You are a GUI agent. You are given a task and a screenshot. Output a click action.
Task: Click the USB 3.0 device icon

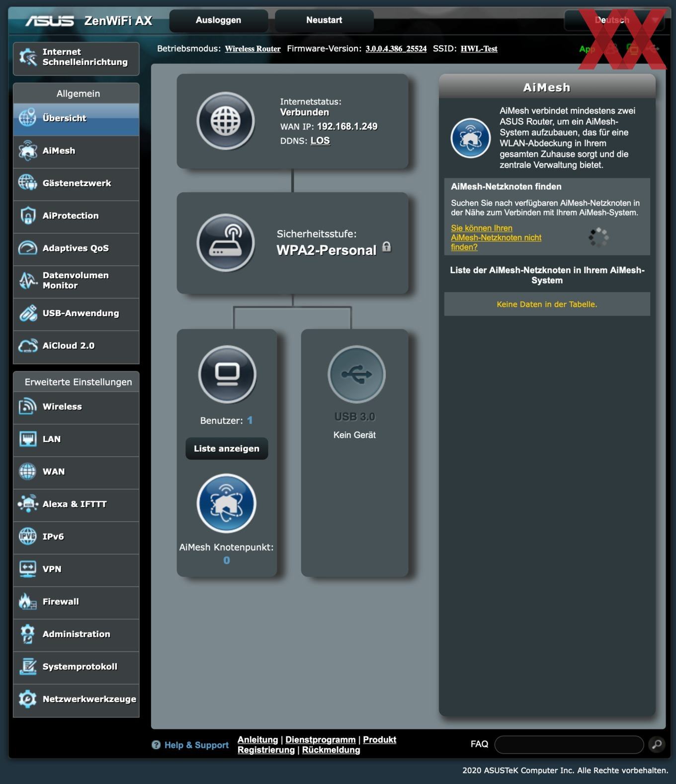356,374
